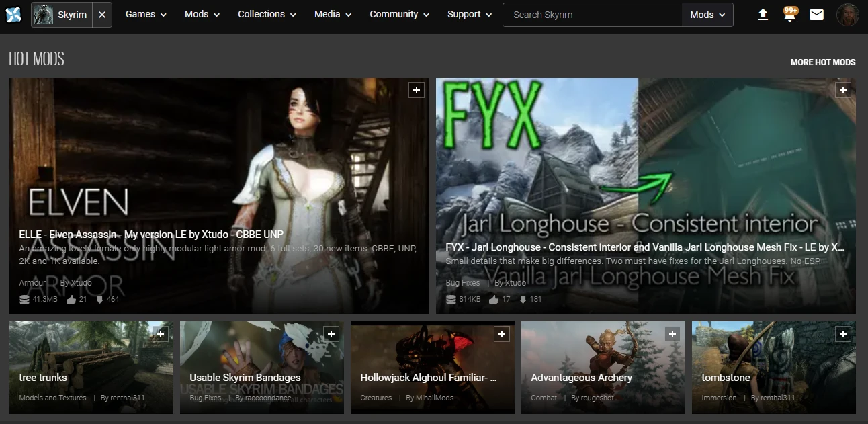Open Models and Textures category on tree trunks
Screen dimensions: 868x424
(x=52, y=398)
